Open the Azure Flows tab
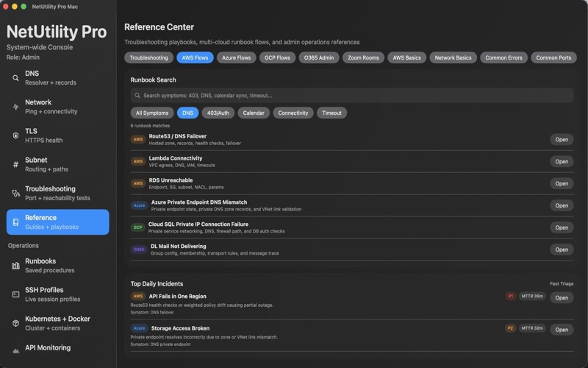 tap(236, 57)
